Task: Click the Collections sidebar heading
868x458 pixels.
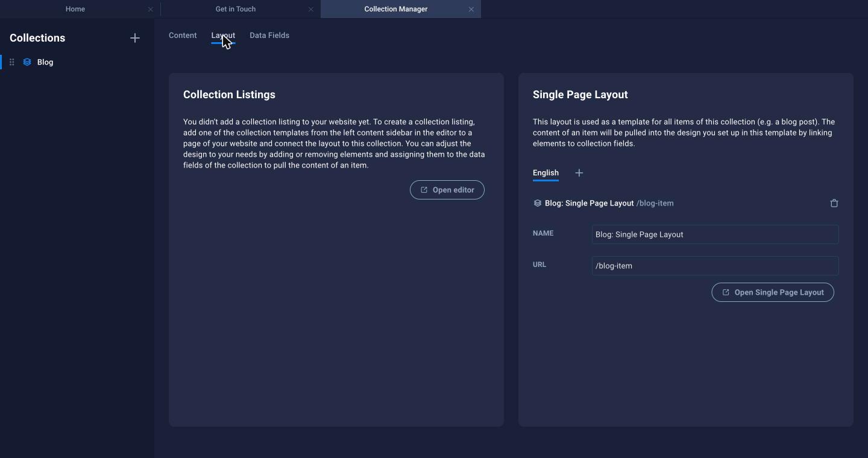Action: pyautogui.click(x=37, y=38)
